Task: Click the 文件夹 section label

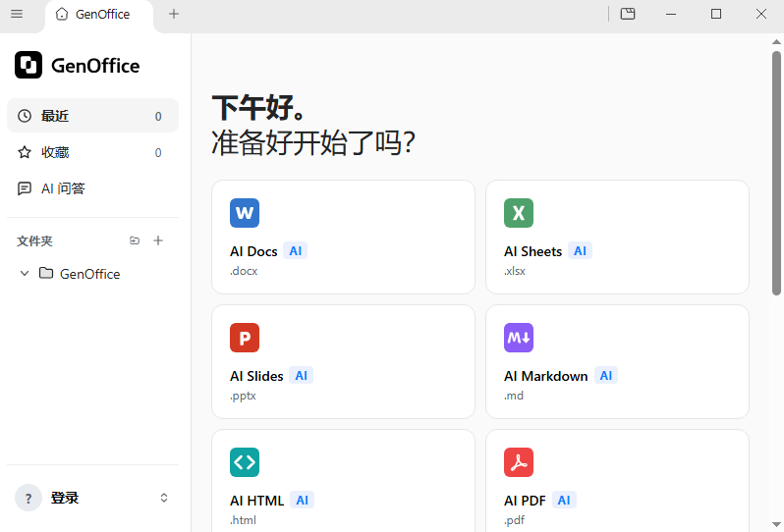Action: point(34,241)
